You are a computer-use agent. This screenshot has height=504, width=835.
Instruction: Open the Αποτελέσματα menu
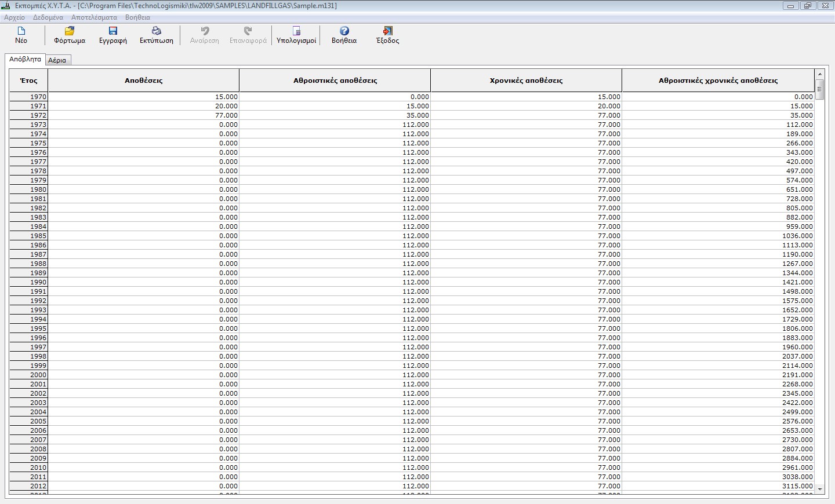94,17
